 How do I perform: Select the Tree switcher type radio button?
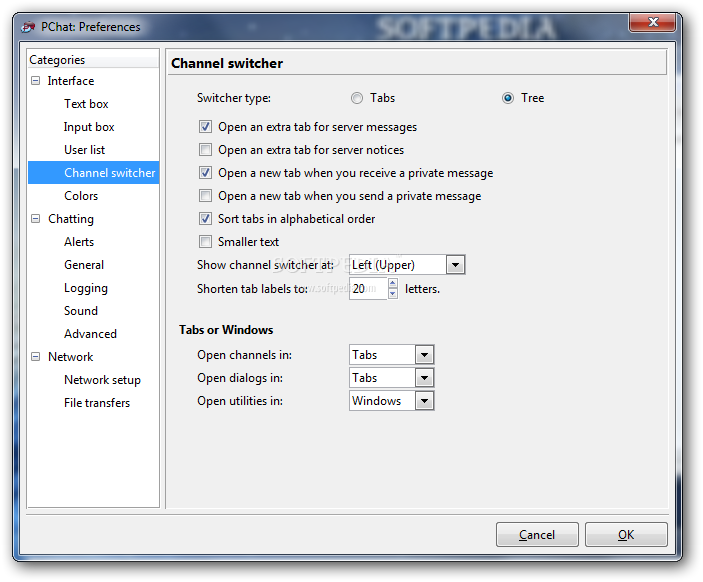(508, 98)
